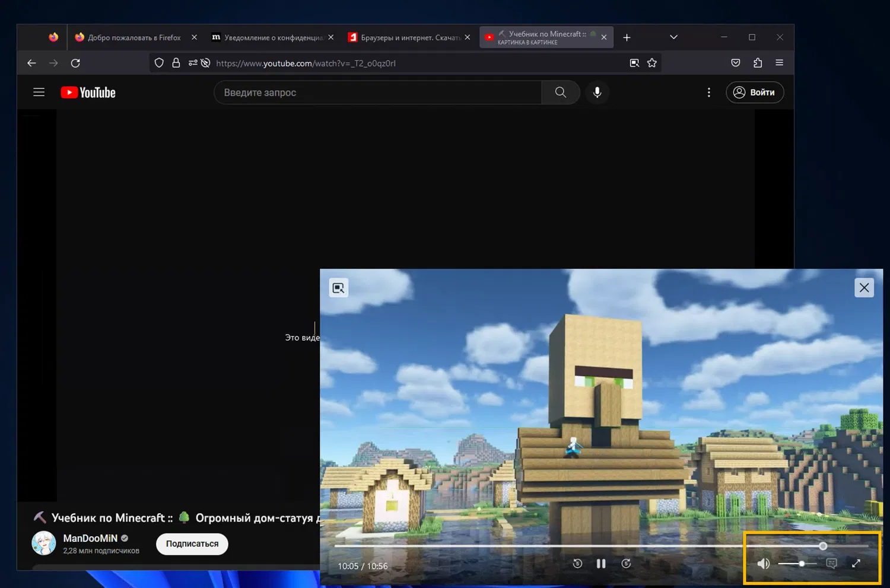Click the '10:05 / 10:56' time display
Screen dimensions: 890x588
(x=363, y=566)
